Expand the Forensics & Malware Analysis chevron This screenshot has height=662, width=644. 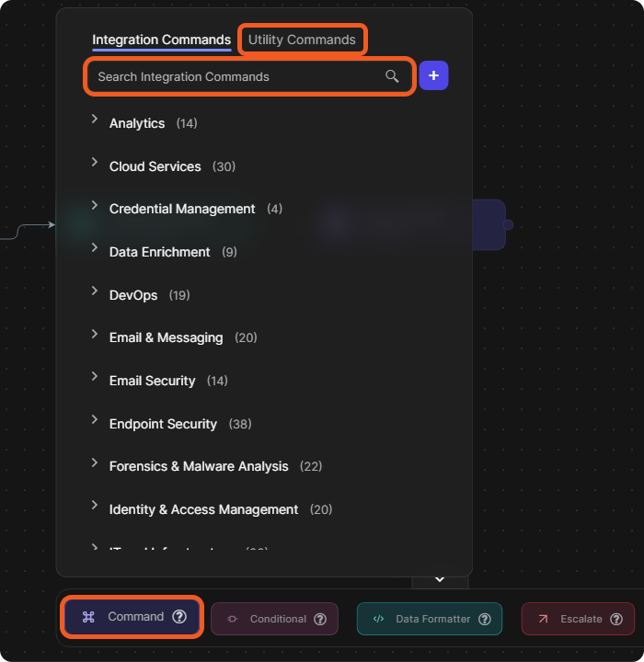[x=95, y=462]
